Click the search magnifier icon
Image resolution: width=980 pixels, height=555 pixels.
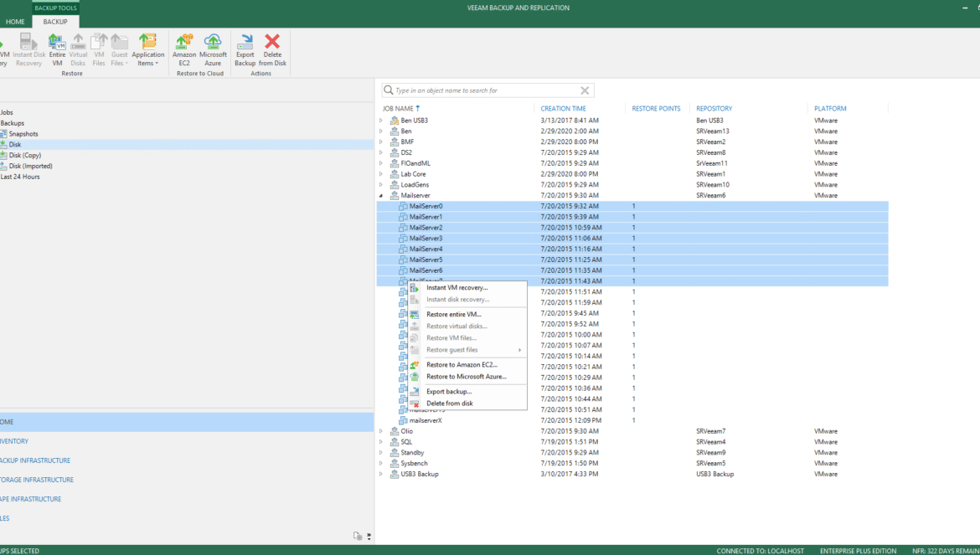(388, 90)
